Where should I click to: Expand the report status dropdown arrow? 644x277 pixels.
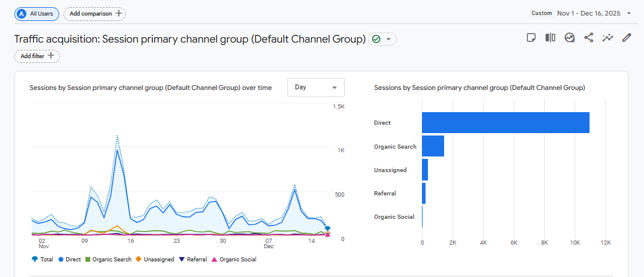tap(389, 39)
